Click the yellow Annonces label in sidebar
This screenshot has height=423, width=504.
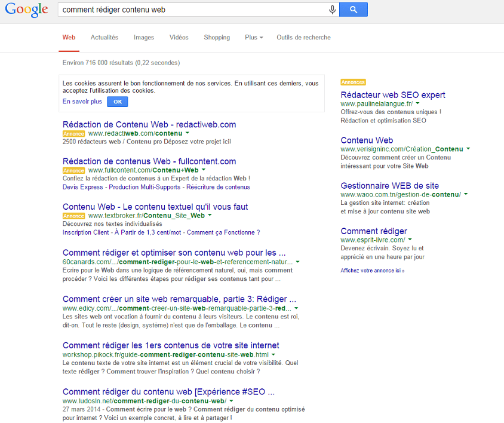353,82
